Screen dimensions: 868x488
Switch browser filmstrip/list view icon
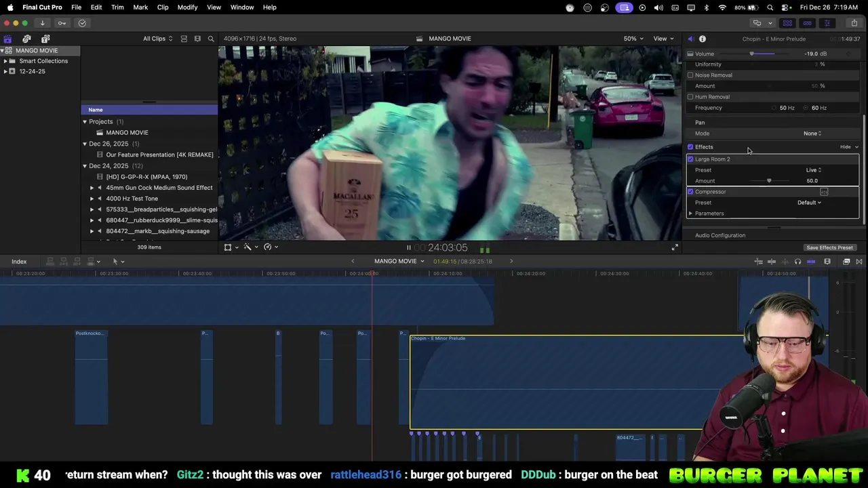click(197, 39)
